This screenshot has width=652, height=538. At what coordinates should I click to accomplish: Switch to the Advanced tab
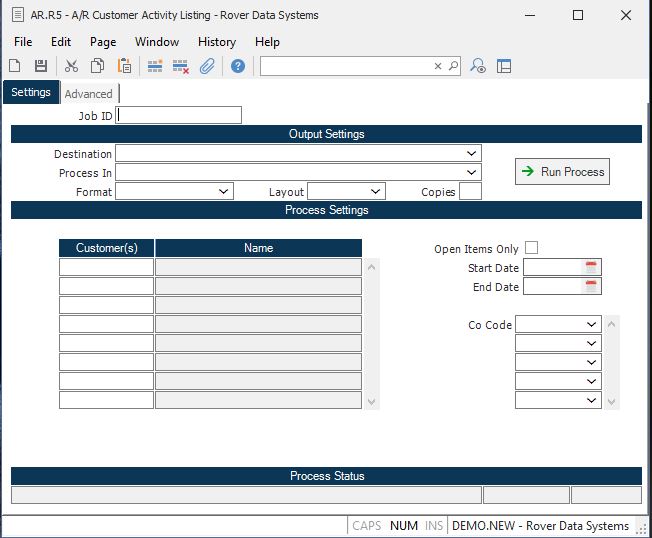click(x=89, y=94)
